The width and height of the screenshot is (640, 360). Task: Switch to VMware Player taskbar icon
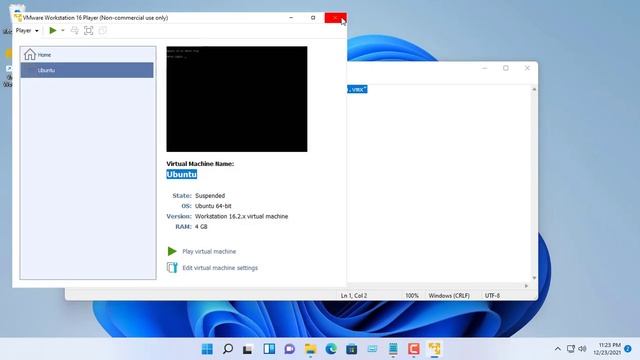click(x=434, y=349)
